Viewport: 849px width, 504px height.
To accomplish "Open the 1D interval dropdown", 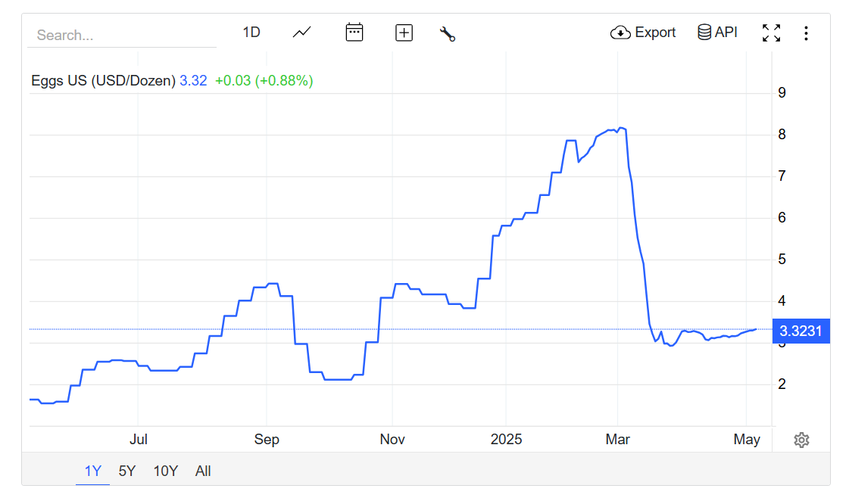I will tap(251, 33).
